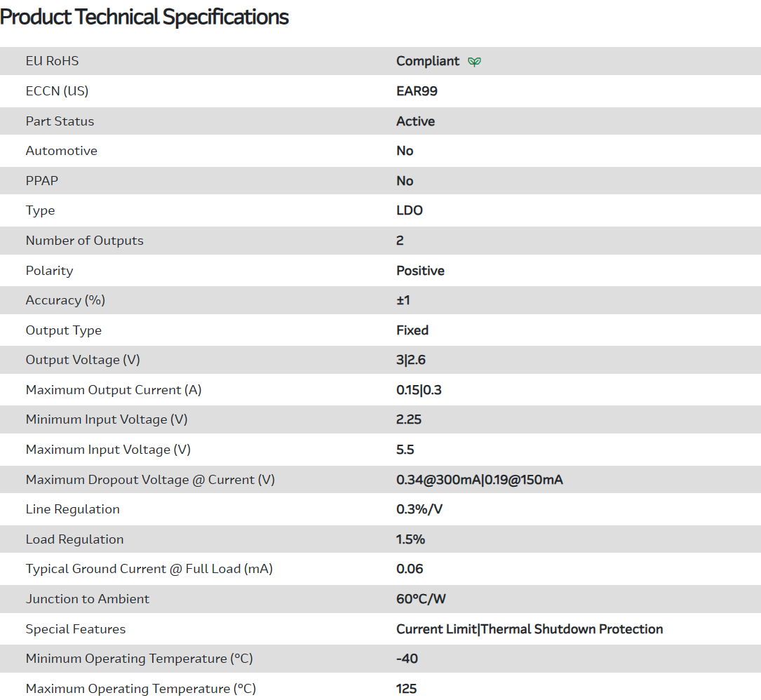Select the EAR99 ECCN value
761x700 pixels.
(417, 91)
